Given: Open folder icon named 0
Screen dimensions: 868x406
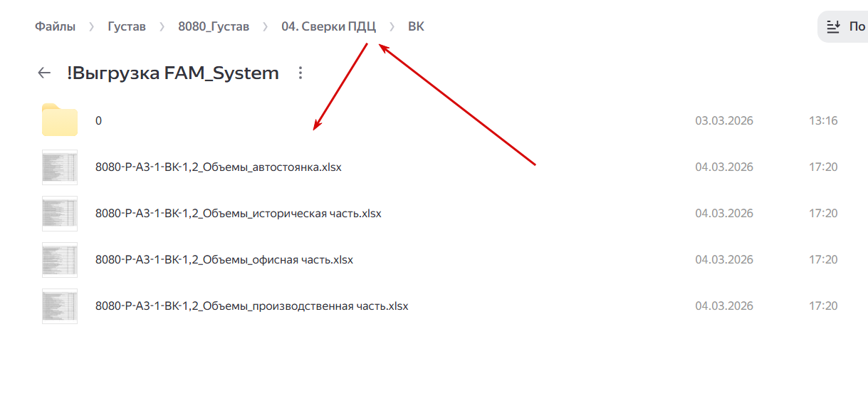Looking at the screenshot, I should pyautogui.click(x=60, y=120).
